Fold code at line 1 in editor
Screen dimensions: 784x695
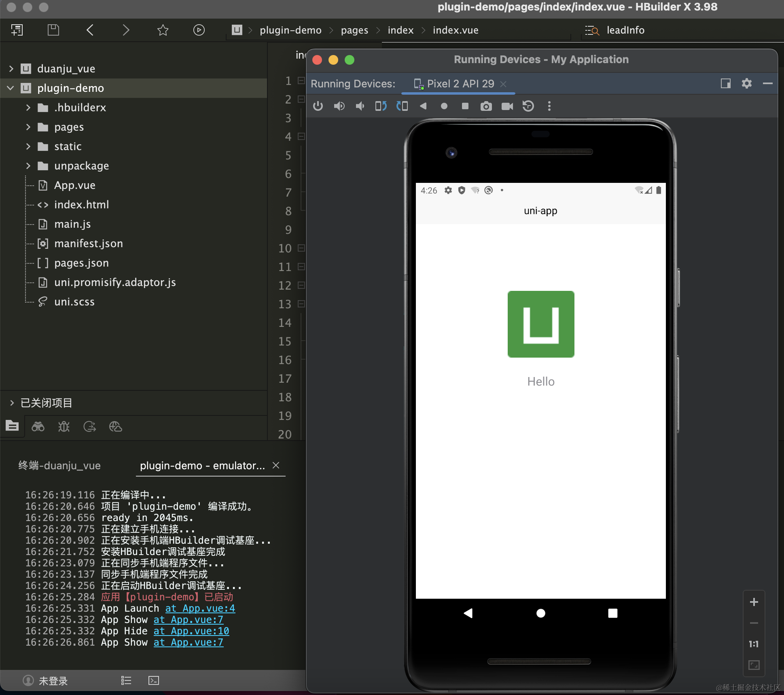pyautogui.click(x=301, y=81)
